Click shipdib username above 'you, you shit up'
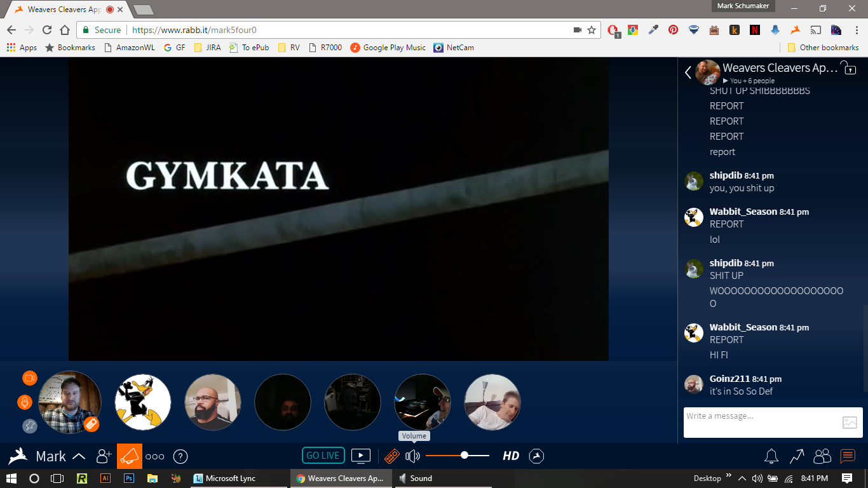The width and height of the screenshot is (868, 488). [726, 175]
